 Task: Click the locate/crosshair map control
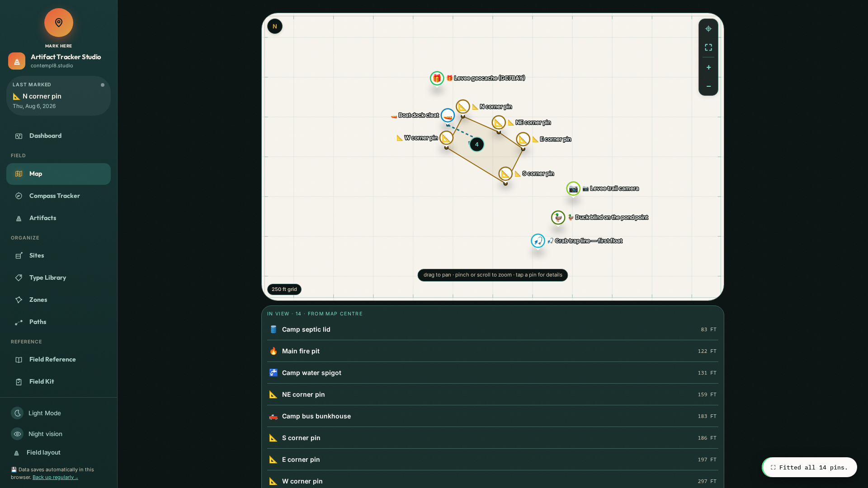708,29
